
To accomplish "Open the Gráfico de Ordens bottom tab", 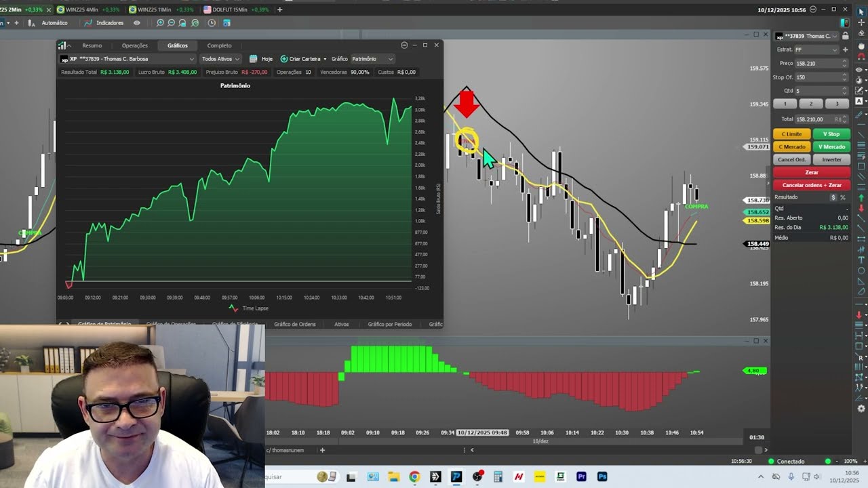I will click(294, 324).
